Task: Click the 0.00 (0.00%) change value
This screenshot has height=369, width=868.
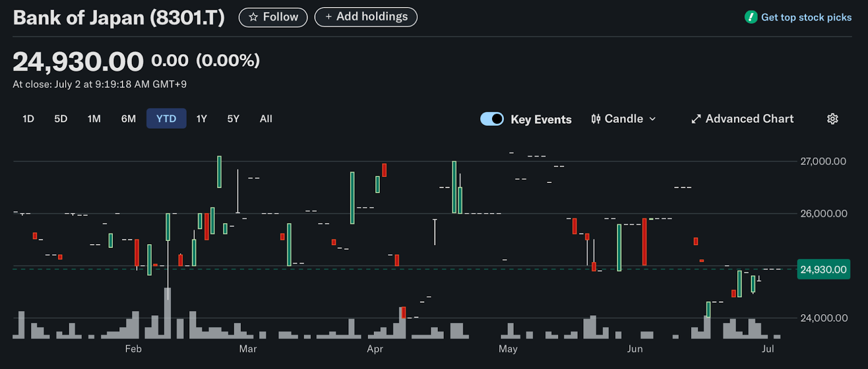Action: pos(206,60)
